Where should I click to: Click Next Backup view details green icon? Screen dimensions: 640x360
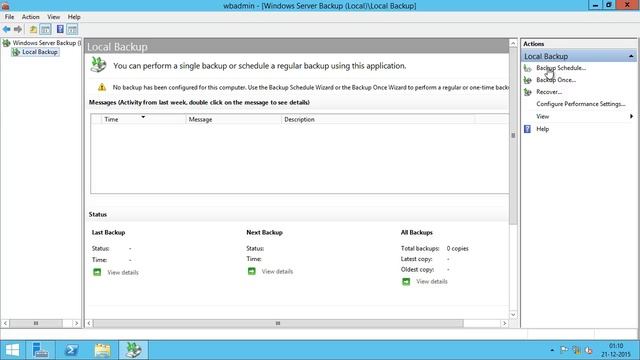click(251, 271)
